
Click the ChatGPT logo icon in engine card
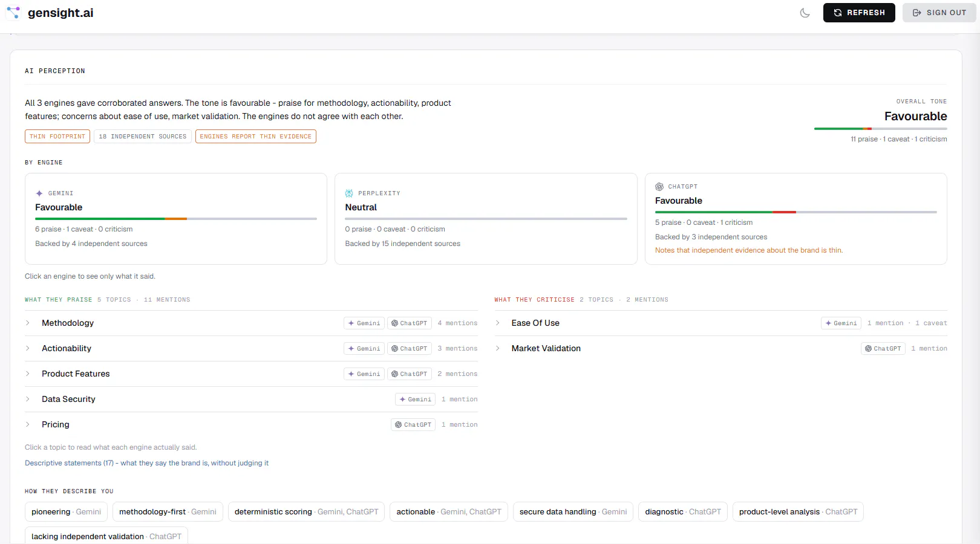point(659,187)
